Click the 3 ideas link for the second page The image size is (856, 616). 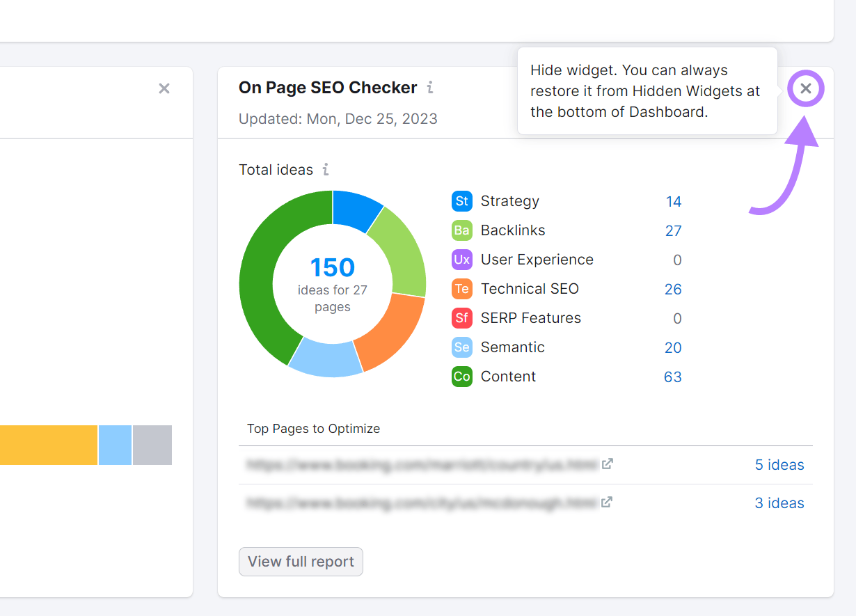[779, 503]
